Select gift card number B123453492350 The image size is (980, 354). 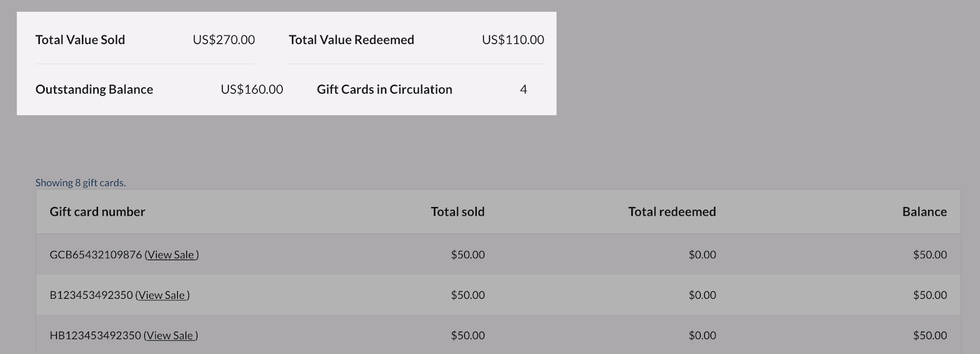click(x=91, y=295)
